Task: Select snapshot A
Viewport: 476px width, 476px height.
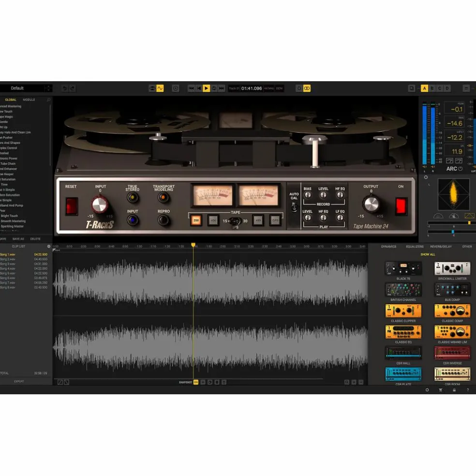Action: (424, 89)
